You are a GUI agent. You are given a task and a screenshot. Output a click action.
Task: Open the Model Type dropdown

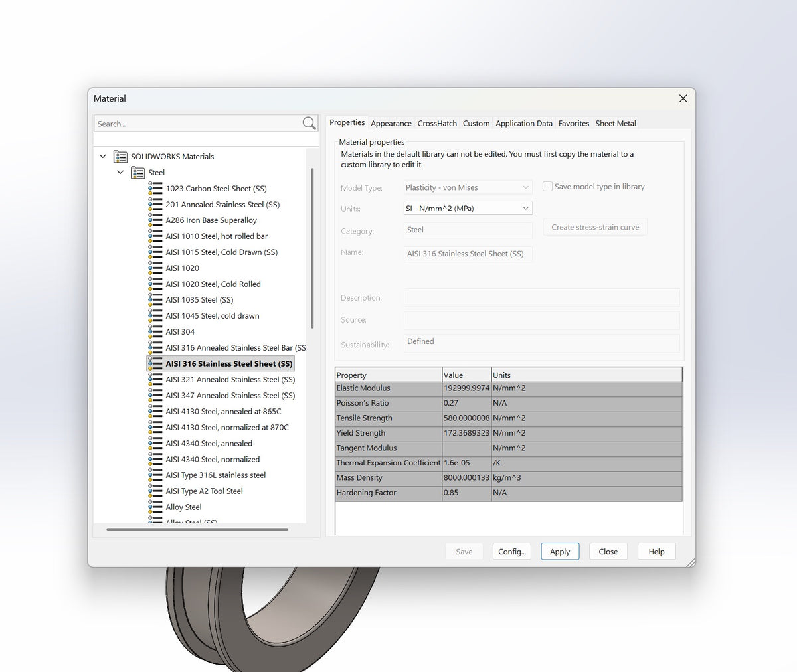(468, 188)
